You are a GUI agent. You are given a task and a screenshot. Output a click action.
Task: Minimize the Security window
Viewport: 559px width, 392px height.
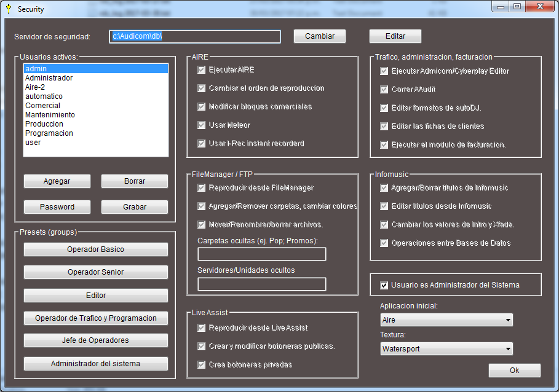pyautogui.click(x=501, y=6)
